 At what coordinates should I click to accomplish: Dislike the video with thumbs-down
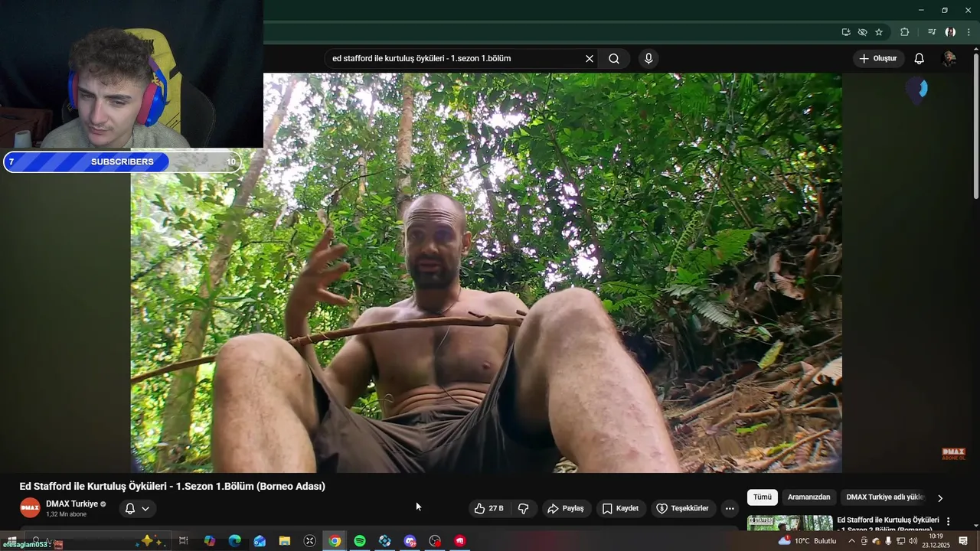tap(524, 508)
